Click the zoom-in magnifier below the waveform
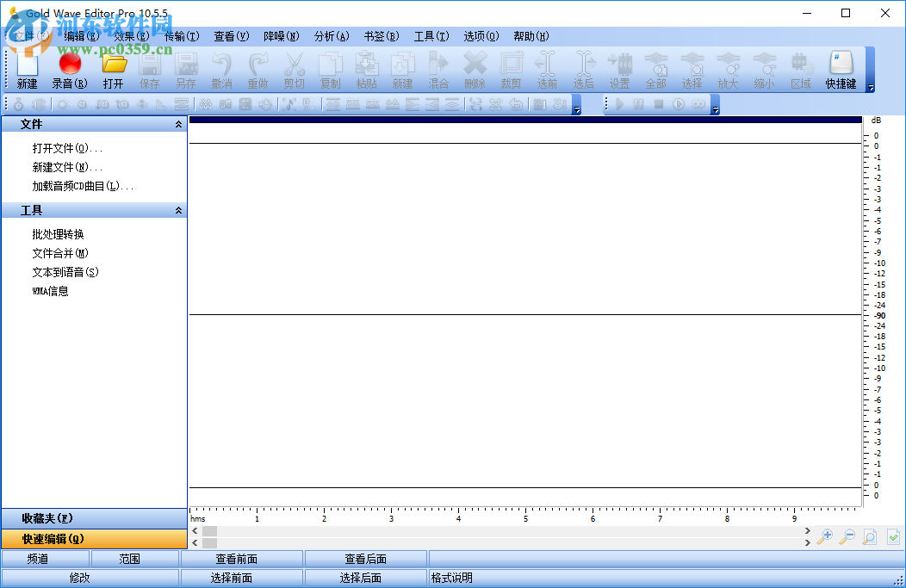Image resolution: width=906 pixels, height=588 pixels. click(824, 536)
